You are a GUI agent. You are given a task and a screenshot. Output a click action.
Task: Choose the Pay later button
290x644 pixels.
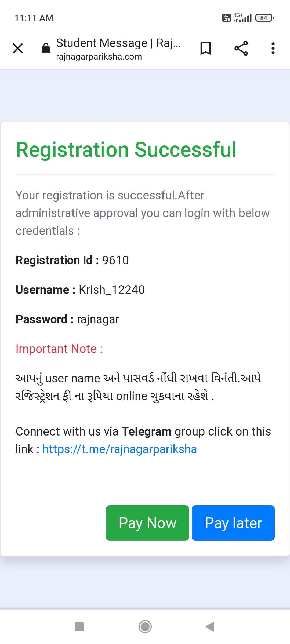click(x=233, y=523)
